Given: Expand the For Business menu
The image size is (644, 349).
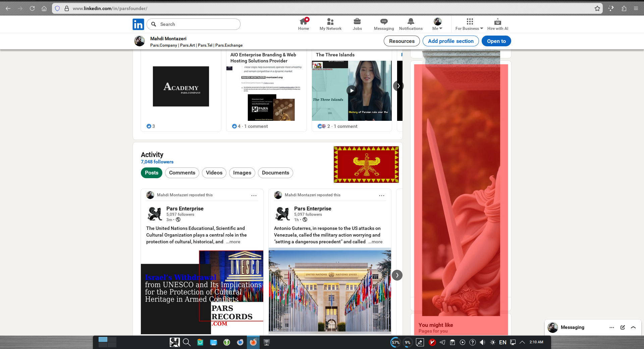Looking at the screenshot, I should point(469,24).
